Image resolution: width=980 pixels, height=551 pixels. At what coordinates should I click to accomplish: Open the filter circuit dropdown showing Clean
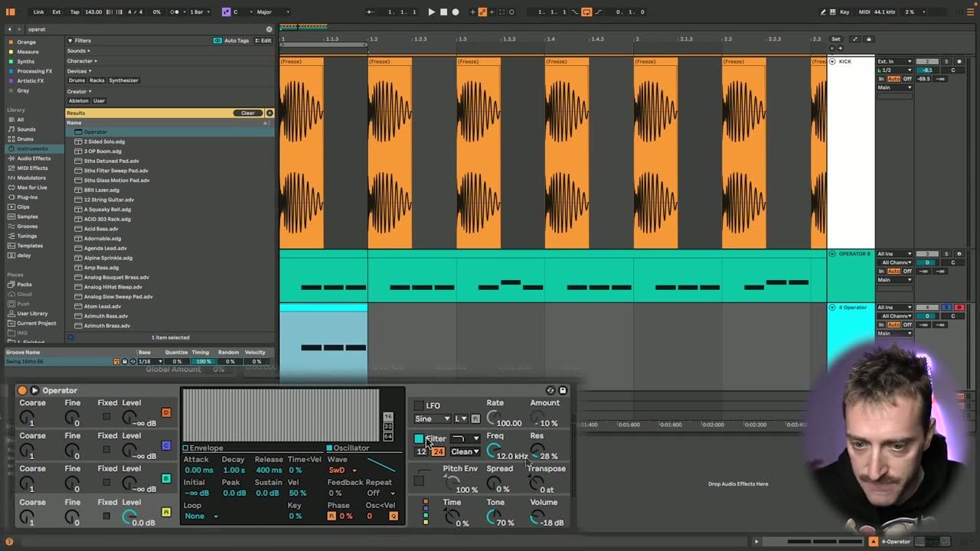[465, 452]
